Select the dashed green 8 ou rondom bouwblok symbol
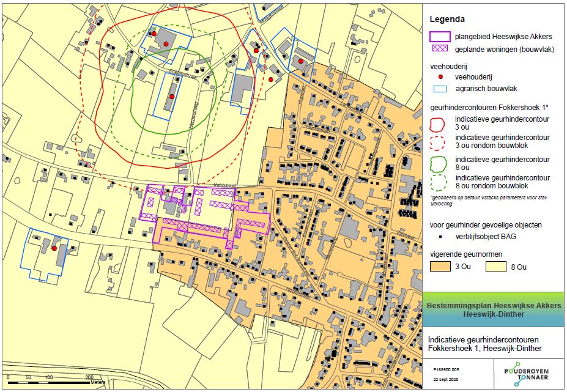 tap(439, 183)
